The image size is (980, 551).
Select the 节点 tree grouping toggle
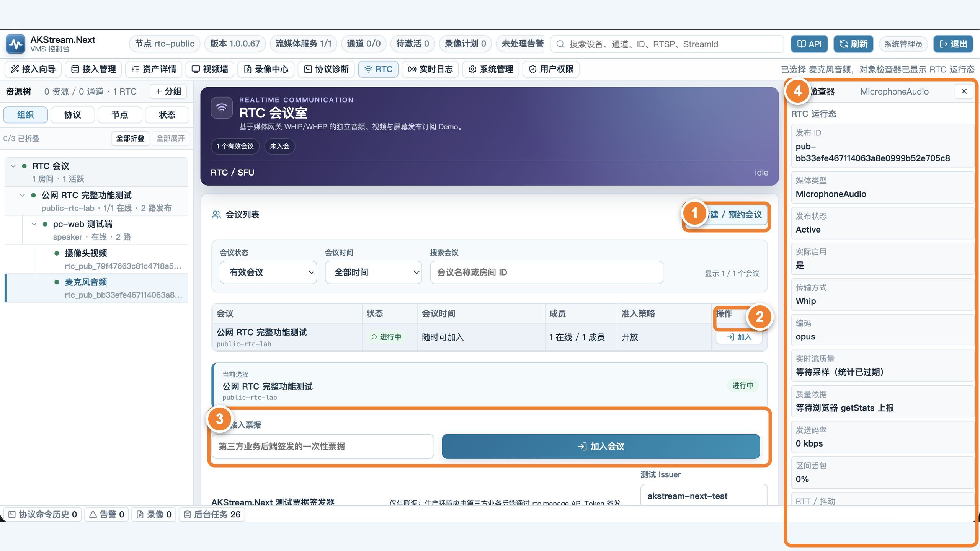click(120, 115)
